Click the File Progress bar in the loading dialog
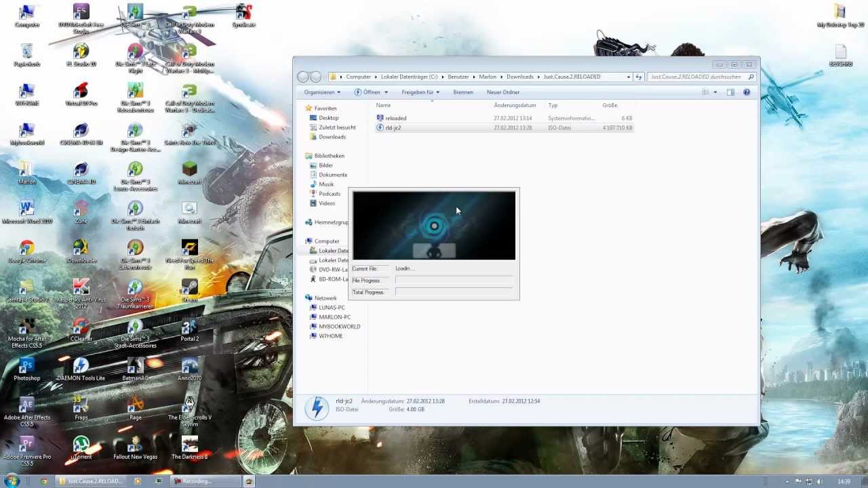The image size is (868, 488). point(454,280)
